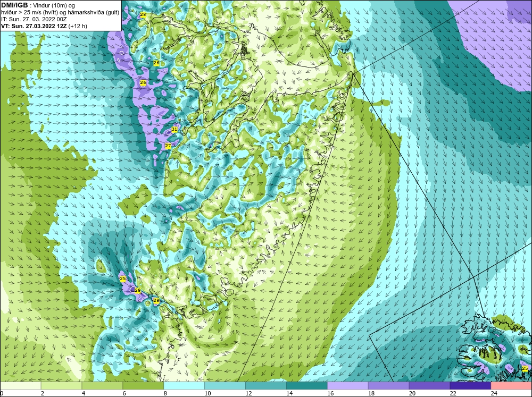
Task: Click the legend scale value 2
Action: 43,393
